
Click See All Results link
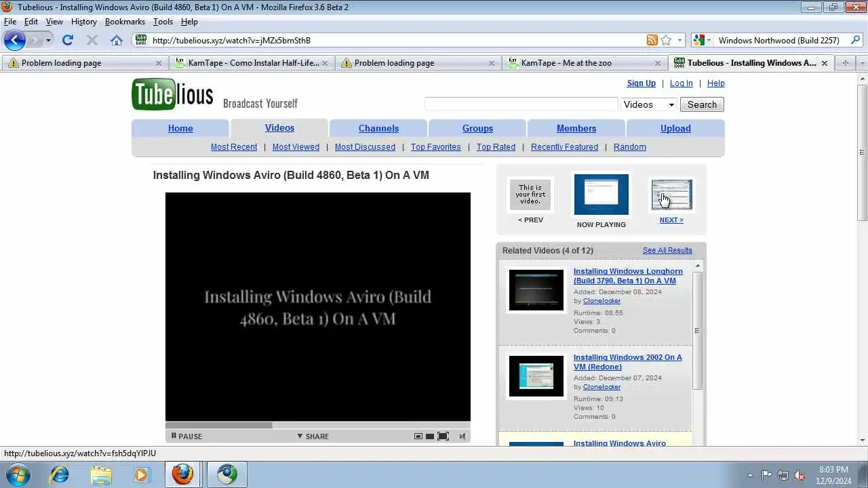point(667,251)
